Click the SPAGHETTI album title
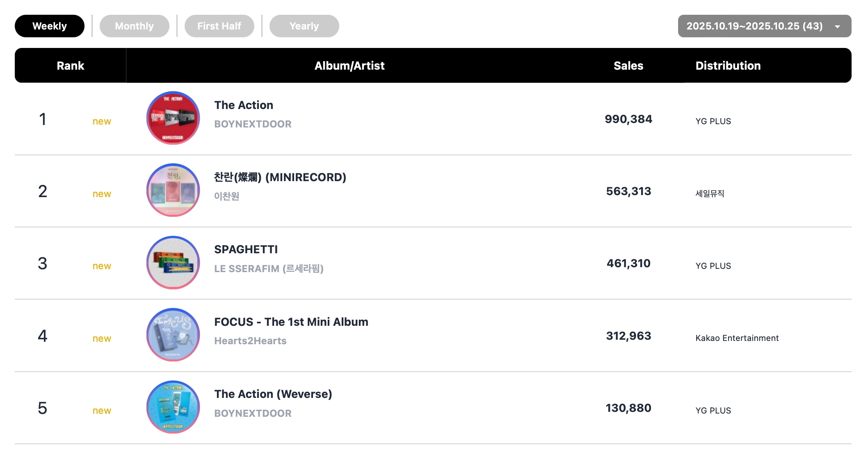The image size is (868, 452). click(246, 250)
